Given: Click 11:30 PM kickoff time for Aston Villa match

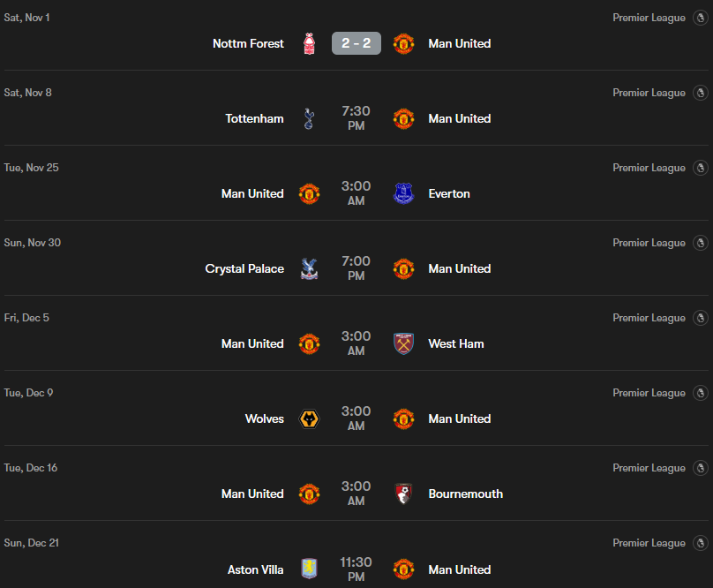Looking at the screenshot, I should 356,569.
